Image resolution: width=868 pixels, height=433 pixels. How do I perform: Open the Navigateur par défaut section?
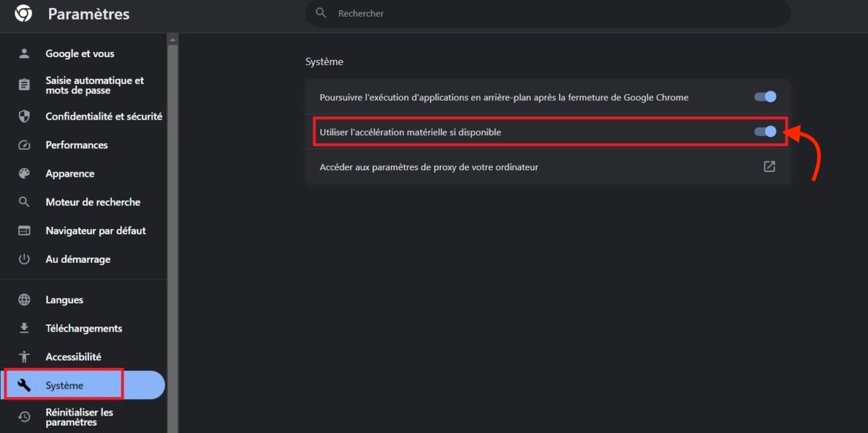click(96, 230)
